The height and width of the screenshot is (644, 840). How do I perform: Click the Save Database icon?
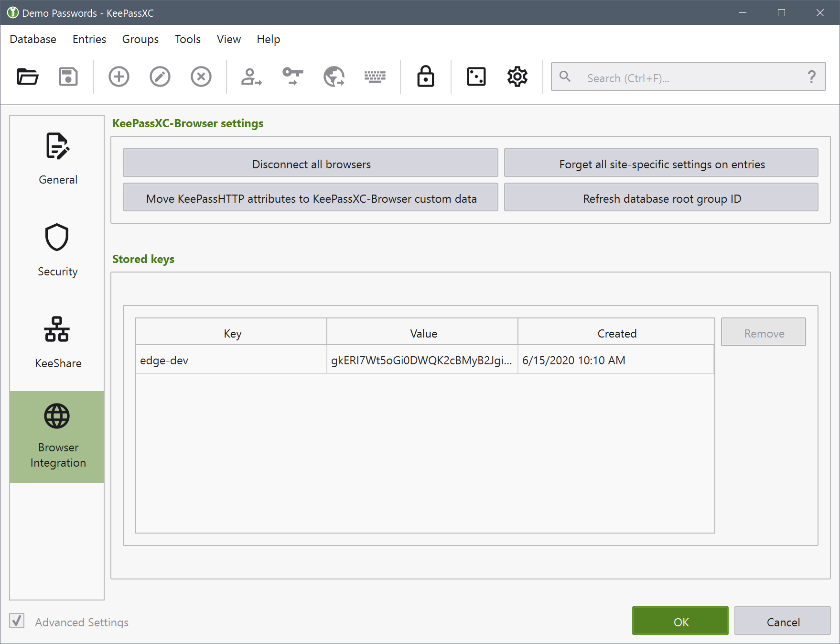(x=68, y=76)
